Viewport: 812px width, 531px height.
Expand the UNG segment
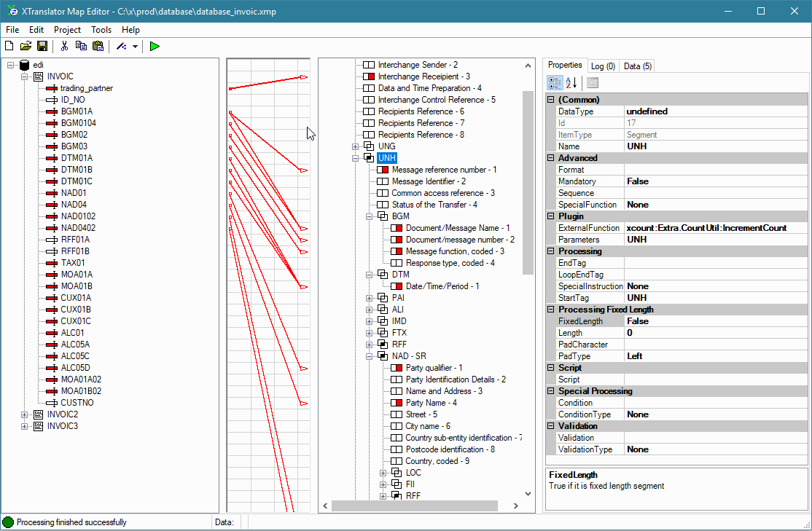tap(355, 146)
